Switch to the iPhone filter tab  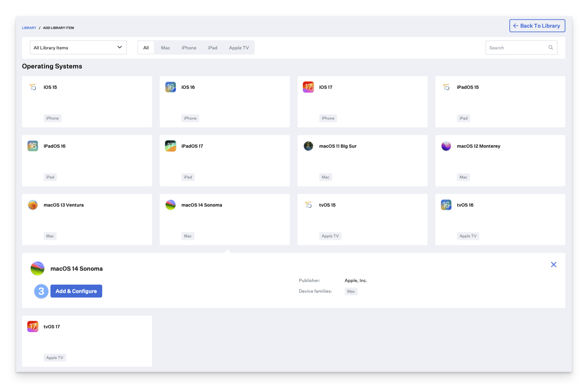pos(189,48)
